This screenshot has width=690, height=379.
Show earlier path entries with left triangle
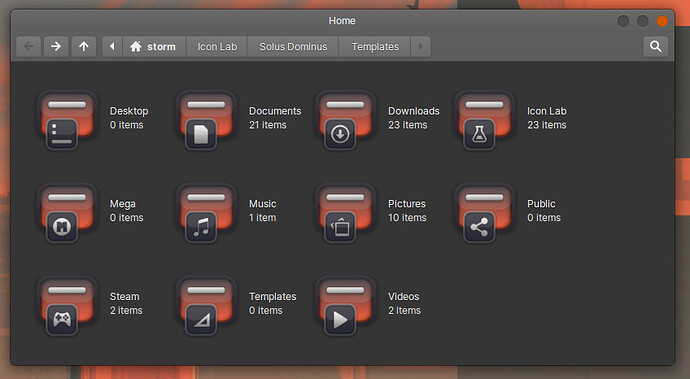point(112,46)
